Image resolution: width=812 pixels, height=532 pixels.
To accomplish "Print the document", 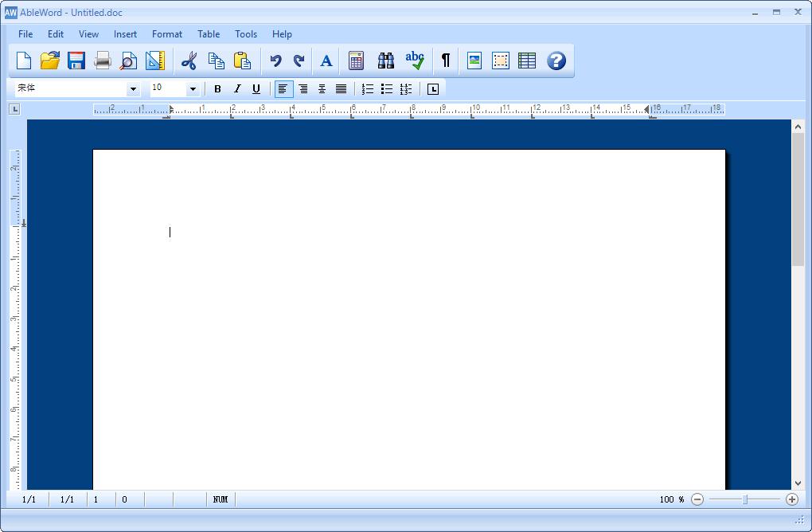I will pyautogui.click(x=103, y=61).
